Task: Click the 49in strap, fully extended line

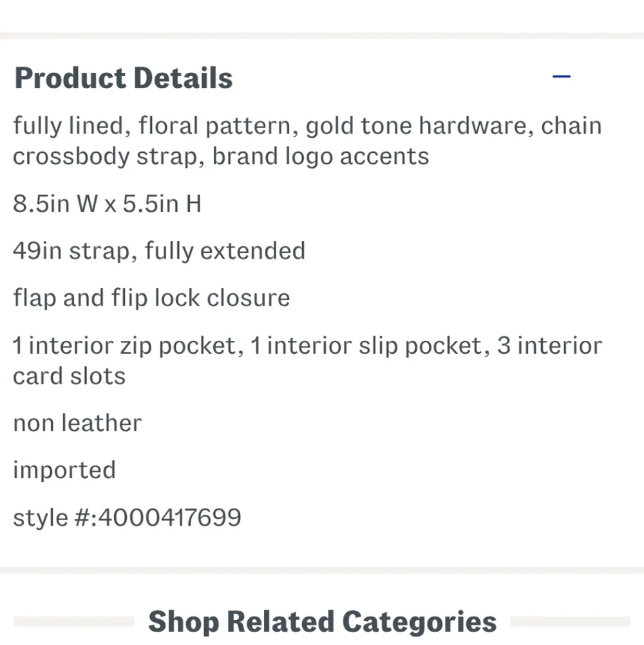Action: pyautogui.click(x=158, y=251)
